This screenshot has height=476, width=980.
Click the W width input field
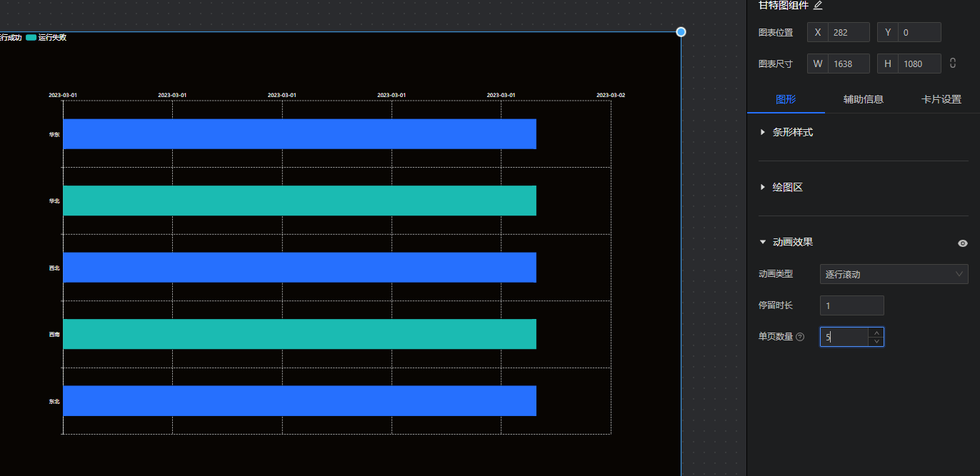point(848,64)
